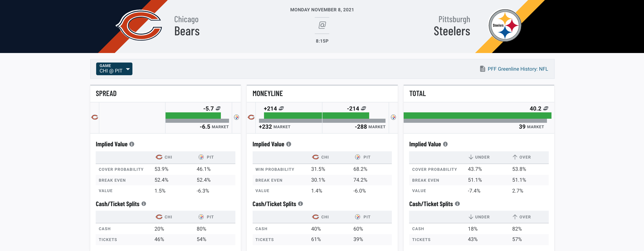Select the SPREAD section tab
644x251 pixels.
[x=106, y=93]
